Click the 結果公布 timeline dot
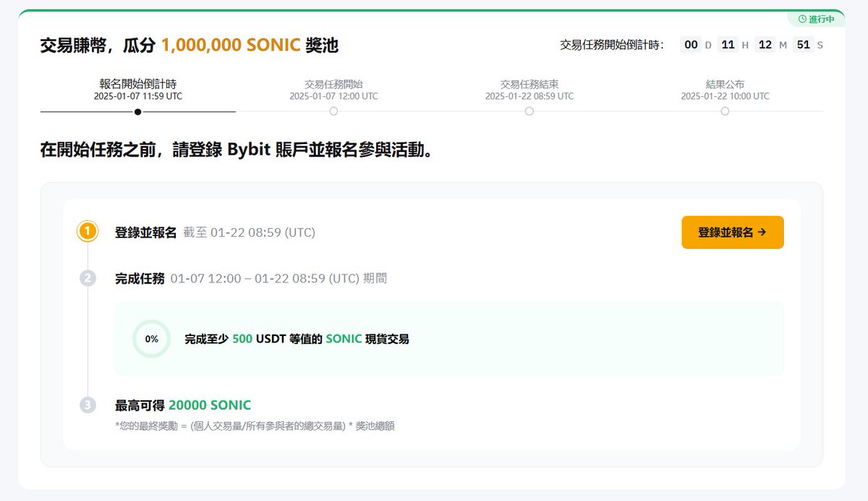This screenshot has height=501, width=868. pyautogui.click(x=725, y=111)
